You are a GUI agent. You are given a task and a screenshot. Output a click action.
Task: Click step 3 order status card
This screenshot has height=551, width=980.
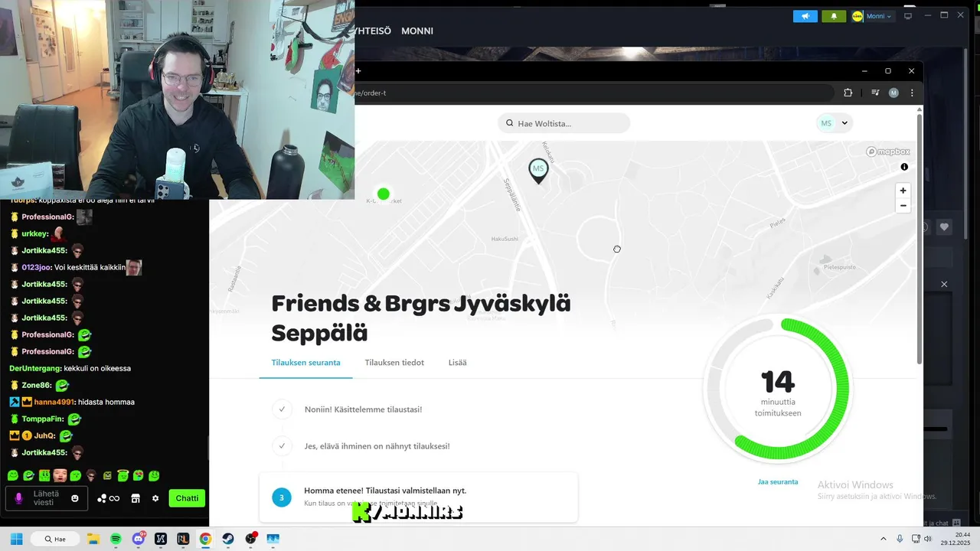pyautogui.click(x=418, y=497)
